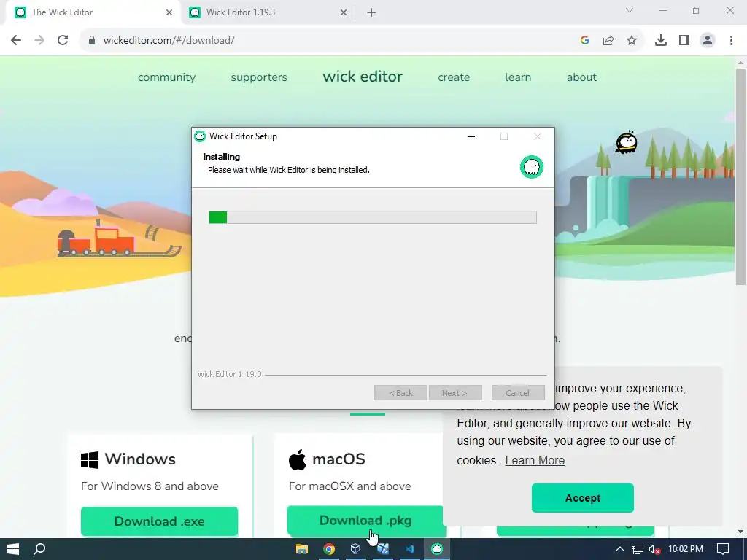Click the Installing heading text
Viewport: 747px width, 560px height.
tap(222, 157)
